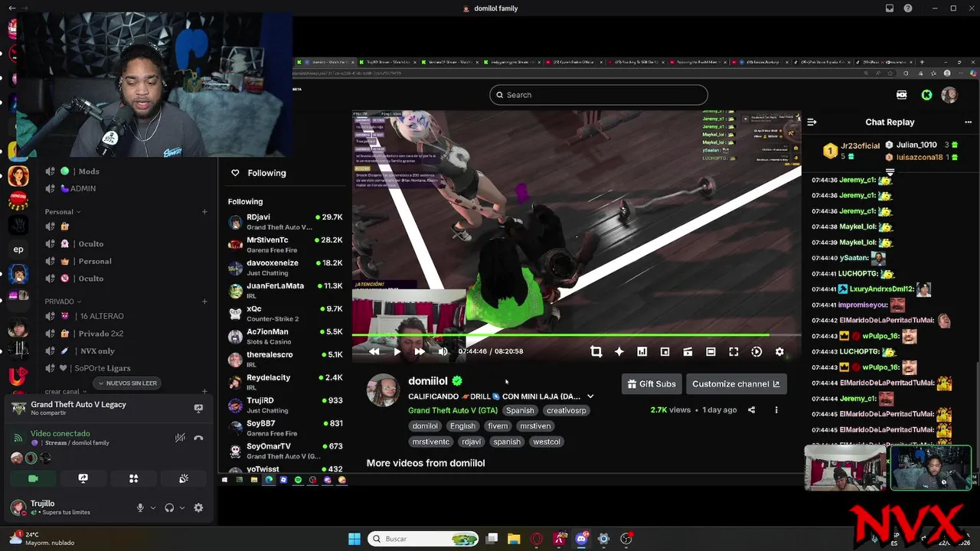Play the paused domiilol video
Viewport: 980px width, 551px height.
point(397,351)
